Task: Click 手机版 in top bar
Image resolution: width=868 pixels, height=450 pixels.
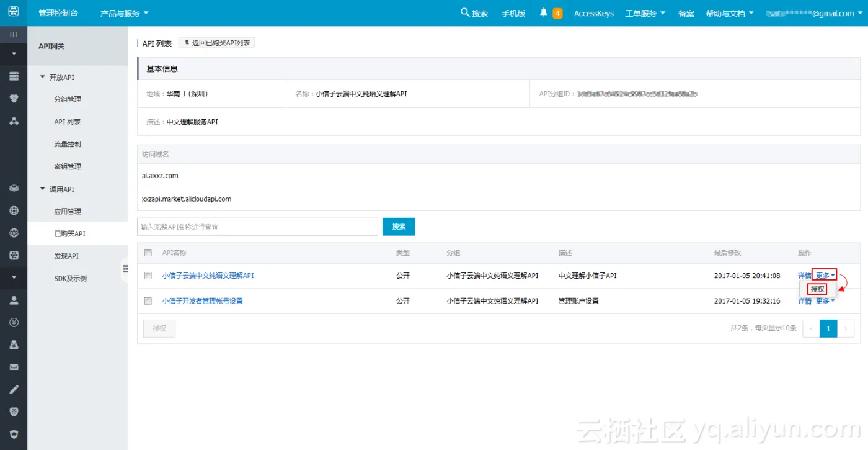Action: (x=513, y=13)
